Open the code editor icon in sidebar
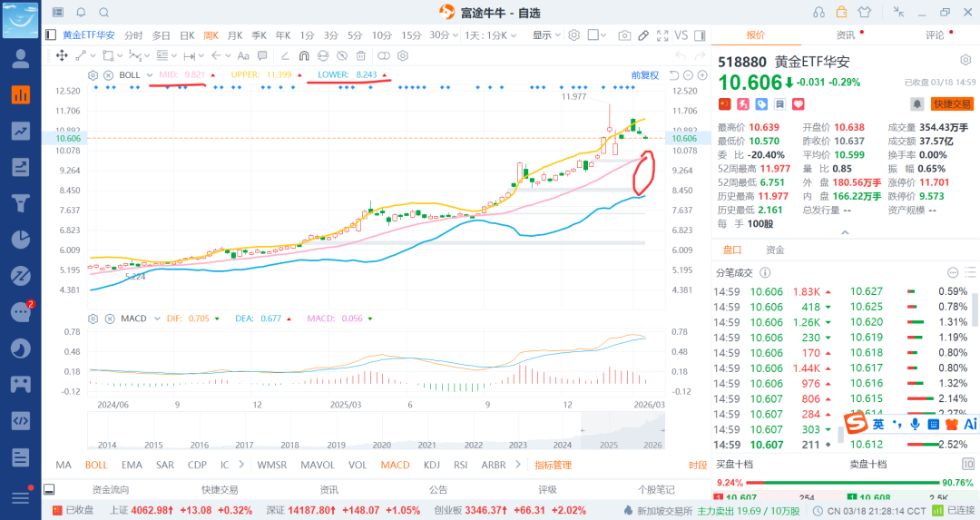This screenshot has width=980, height=520. 21,420
